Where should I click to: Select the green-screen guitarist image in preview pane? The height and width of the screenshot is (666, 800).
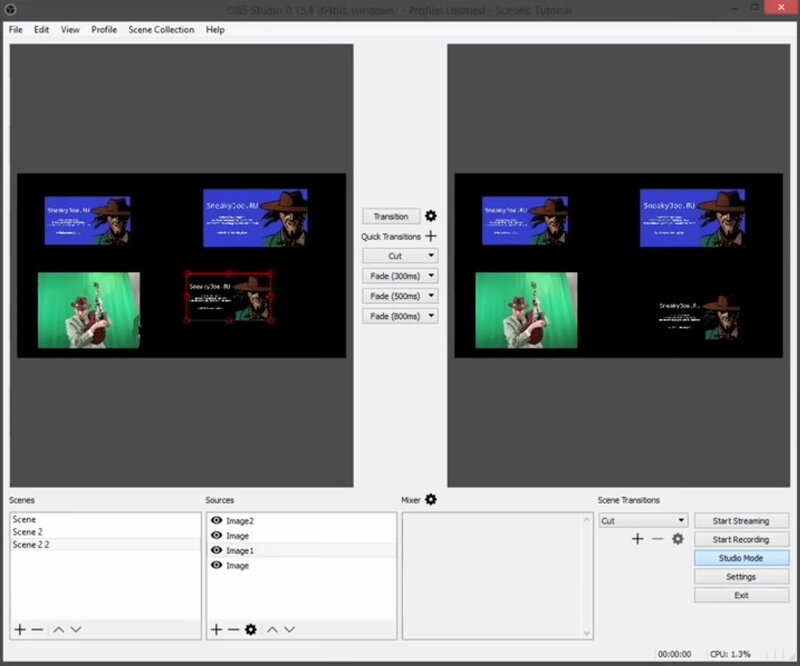pyautogui.click(x=89, y=310)
